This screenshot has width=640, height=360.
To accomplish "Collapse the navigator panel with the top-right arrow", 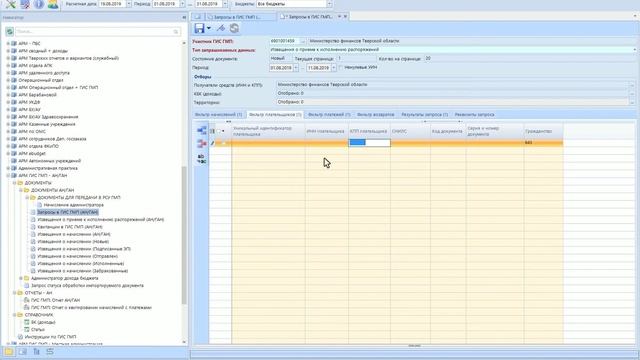I will tap(184, 18).
